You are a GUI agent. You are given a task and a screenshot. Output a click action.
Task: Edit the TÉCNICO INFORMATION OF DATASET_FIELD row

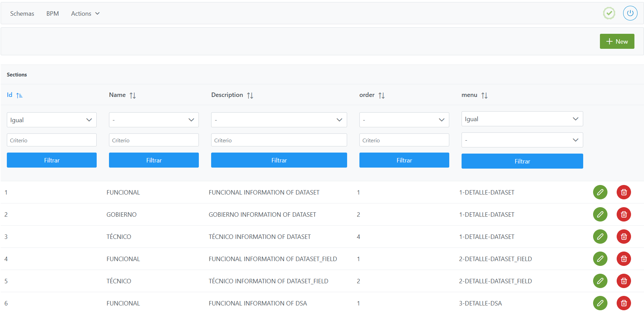[600, 281]
